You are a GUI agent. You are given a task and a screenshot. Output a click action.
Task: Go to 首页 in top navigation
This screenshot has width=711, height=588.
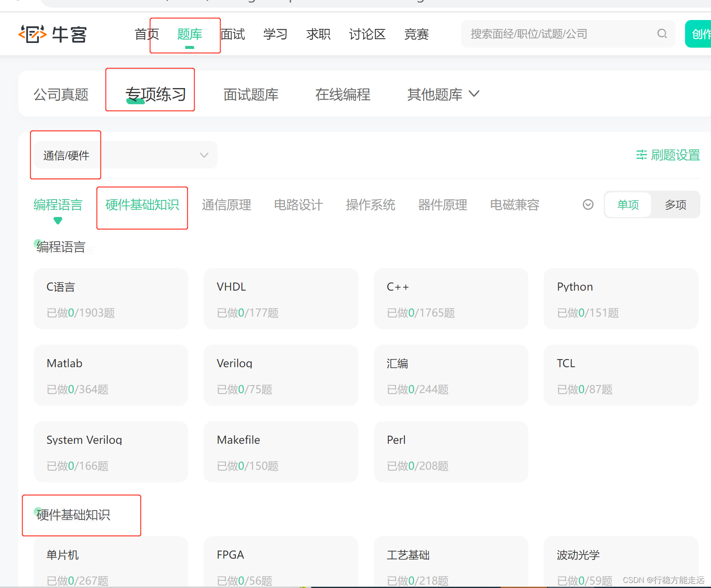[x=147, y=34]
